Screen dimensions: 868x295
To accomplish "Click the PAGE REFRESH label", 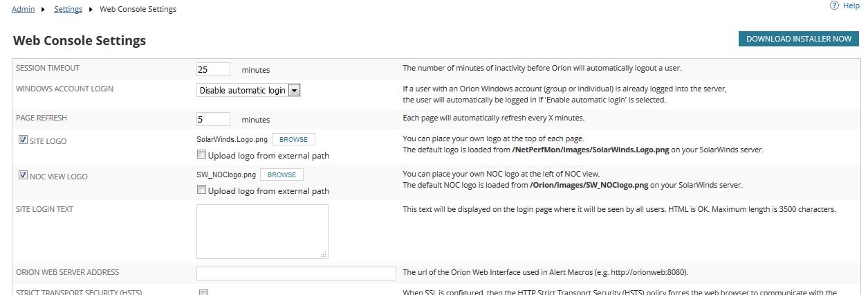I will 41,118.
